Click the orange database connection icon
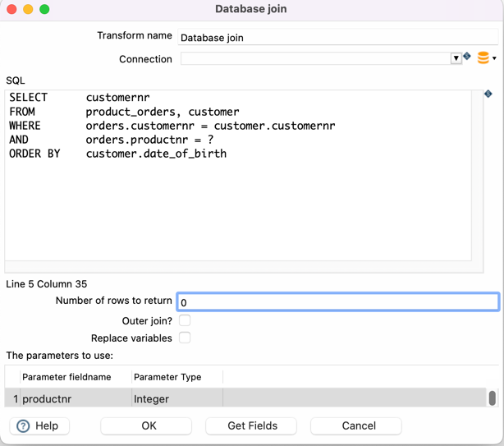 click(483, 58)
